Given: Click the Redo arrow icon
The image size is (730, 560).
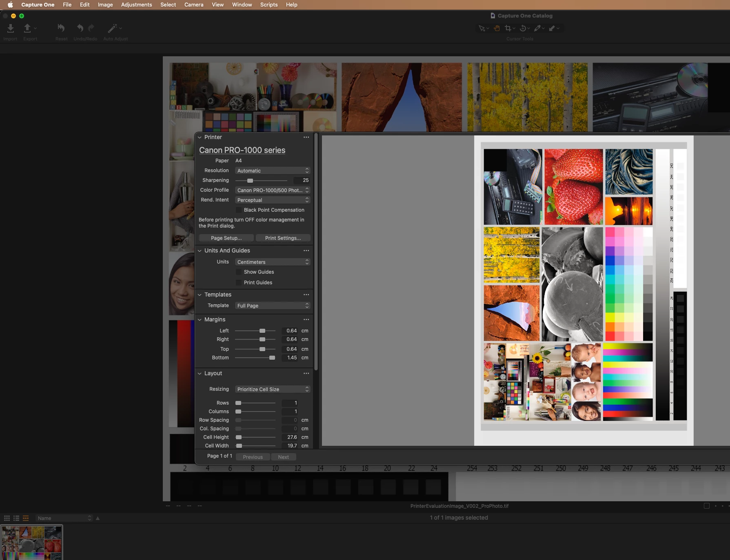Looking at the screenshot, I should [x=91, y=28].
